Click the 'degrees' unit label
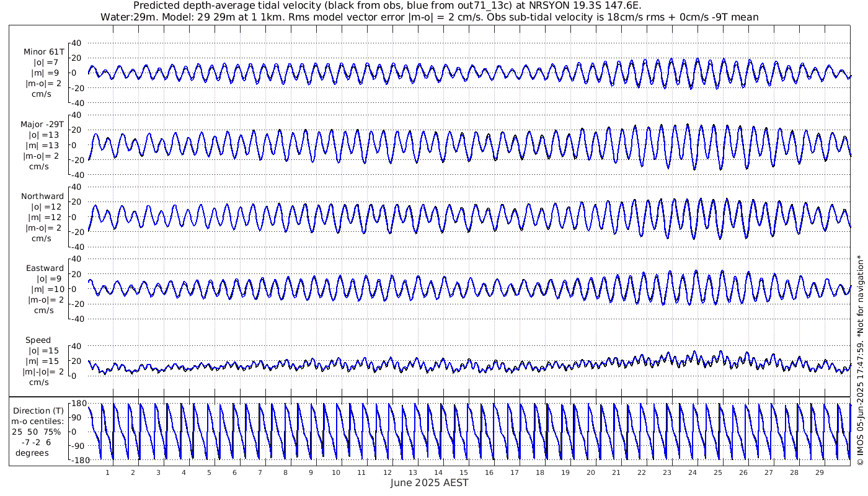 coord(33,453)
